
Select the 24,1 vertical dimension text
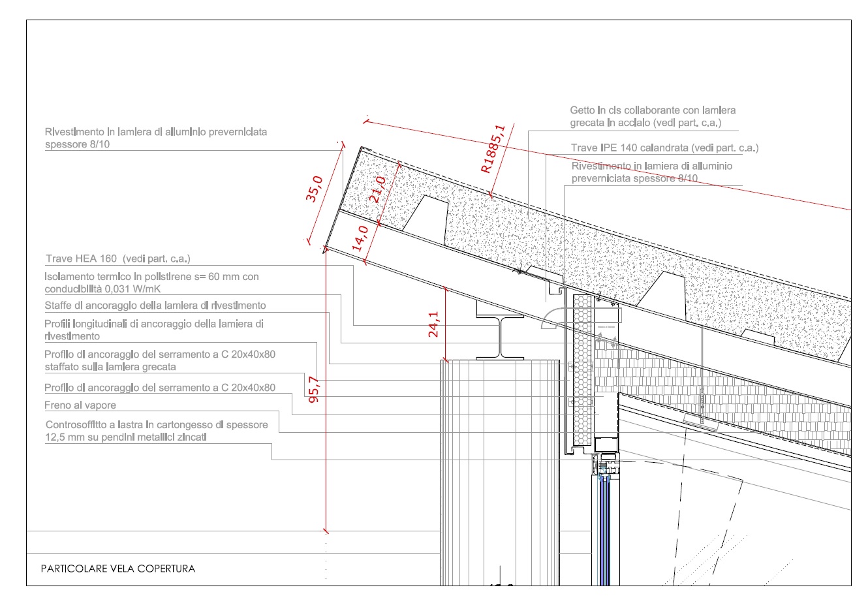[433, 324]
